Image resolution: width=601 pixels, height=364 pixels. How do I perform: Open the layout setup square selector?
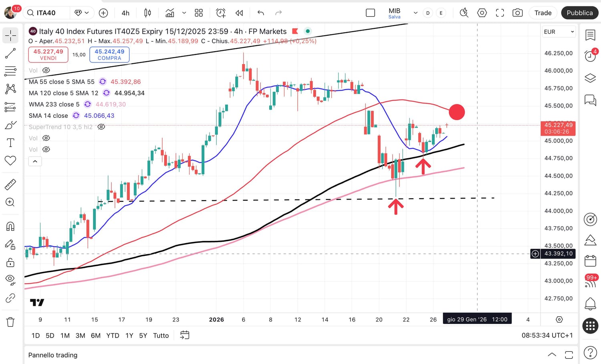pos(371,13)
